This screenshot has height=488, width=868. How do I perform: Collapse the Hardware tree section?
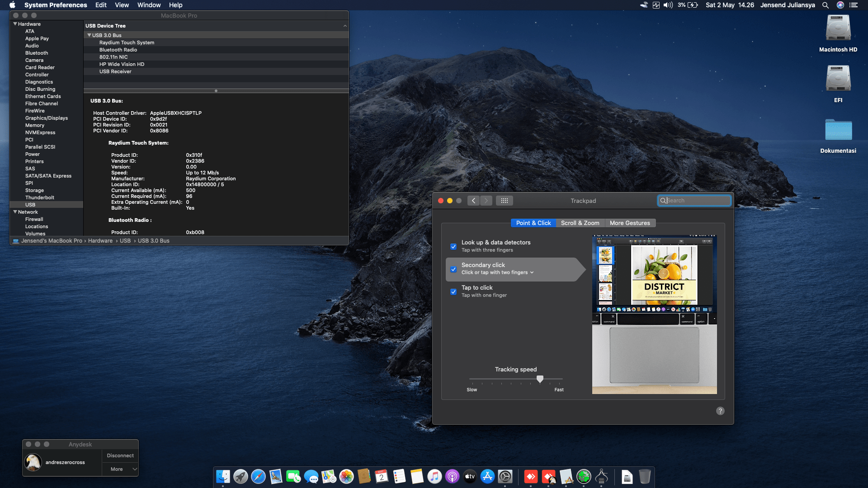tap(15, 24)
